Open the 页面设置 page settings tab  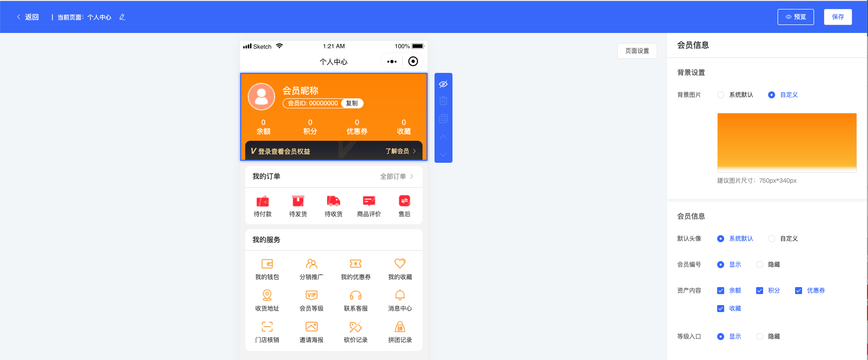tap(637, 51)
